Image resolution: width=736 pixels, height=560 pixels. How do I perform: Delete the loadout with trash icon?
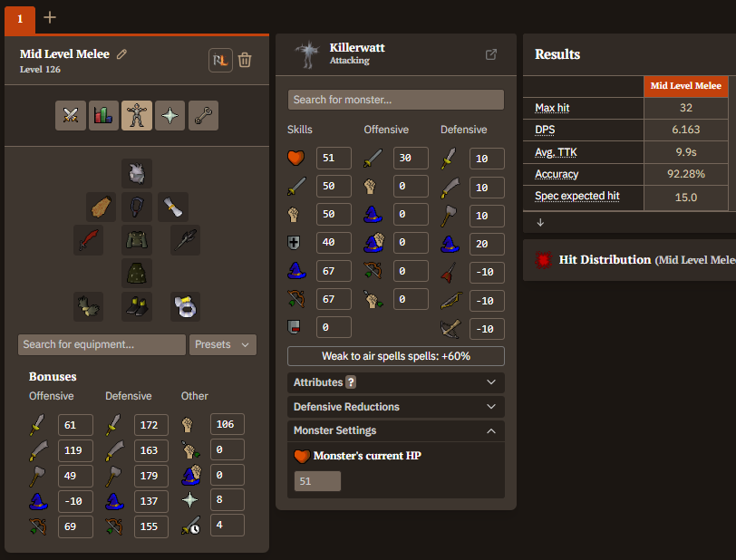(245, 60)
